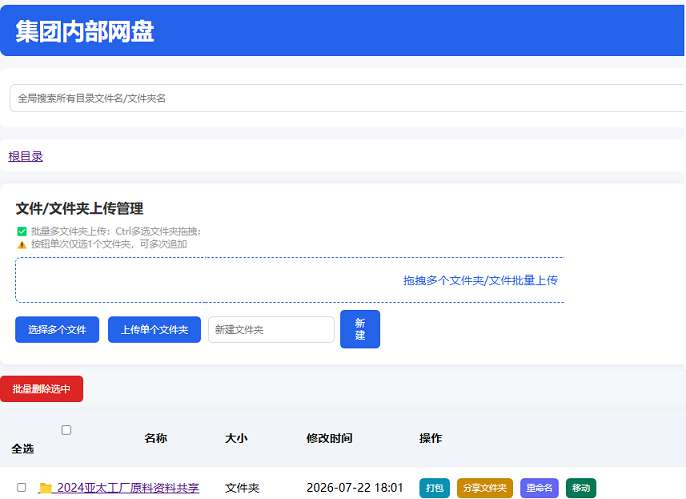Viewport: 686px width, 499px height.
Task: Click the 名称 column header
Action: pos(156,438)
